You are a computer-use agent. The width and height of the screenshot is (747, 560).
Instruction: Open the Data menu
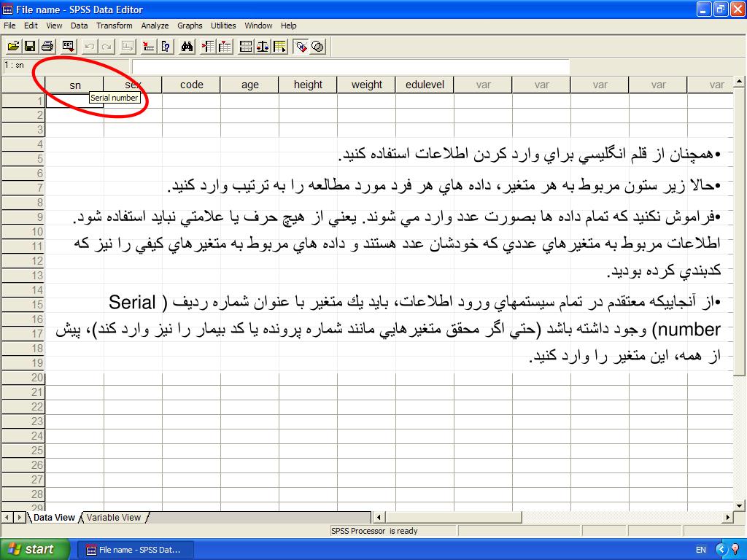click(79, 26)
